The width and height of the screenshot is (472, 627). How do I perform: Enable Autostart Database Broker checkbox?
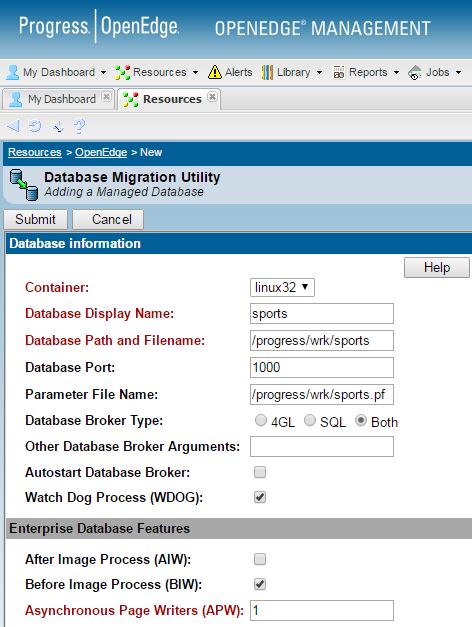260,472
